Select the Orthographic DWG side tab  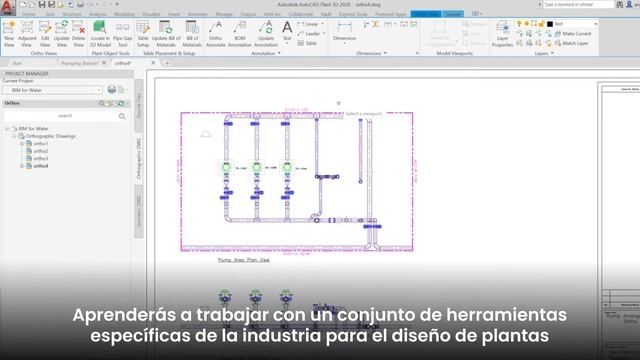(139, 159)
